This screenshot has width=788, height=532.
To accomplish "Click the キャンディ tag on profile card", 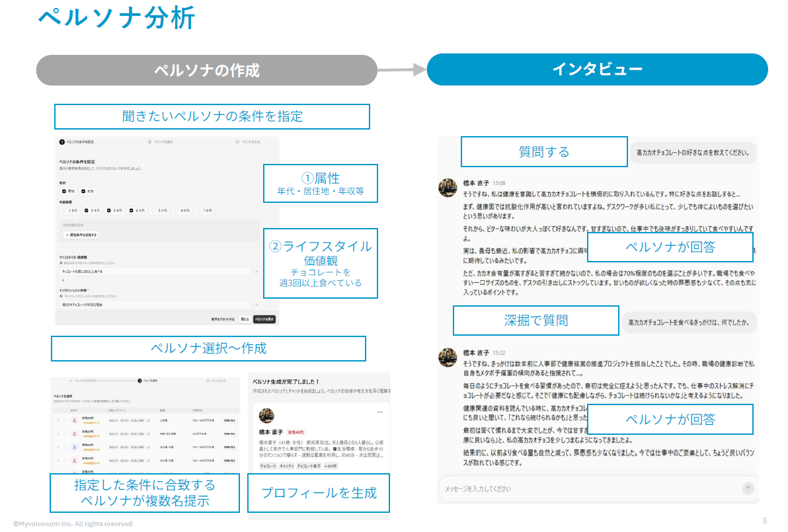I will click(286, 466).
